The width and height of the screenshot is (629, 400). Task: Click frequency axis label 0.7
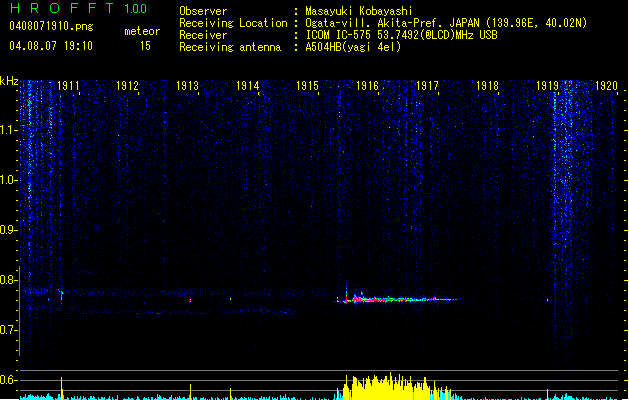(8, 330)
